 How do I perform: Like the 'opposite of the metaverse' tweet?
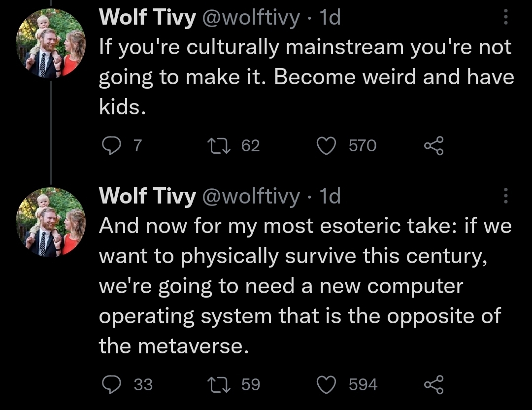coord(326,384)
